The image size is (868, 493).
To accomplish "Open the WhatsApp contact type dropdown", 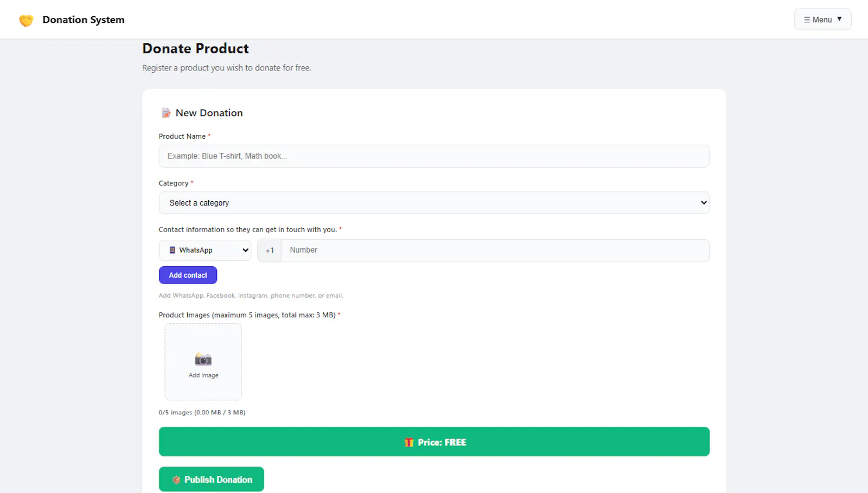I will [205, 250].
